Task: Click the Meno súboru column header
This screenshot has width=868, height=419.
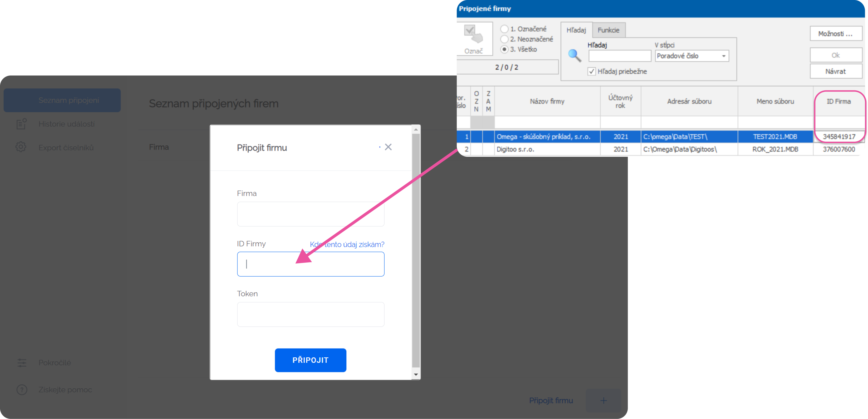Action: point(775,101)
